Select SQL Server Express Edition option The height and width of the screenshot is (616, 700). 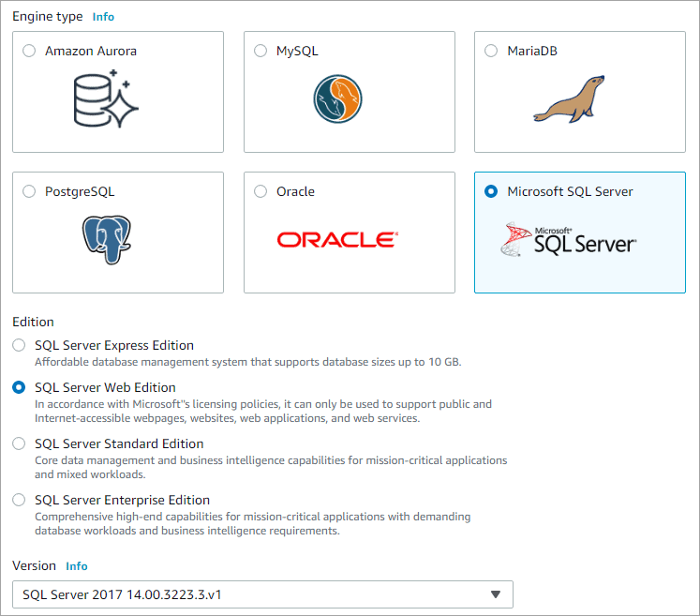point(19,345)
